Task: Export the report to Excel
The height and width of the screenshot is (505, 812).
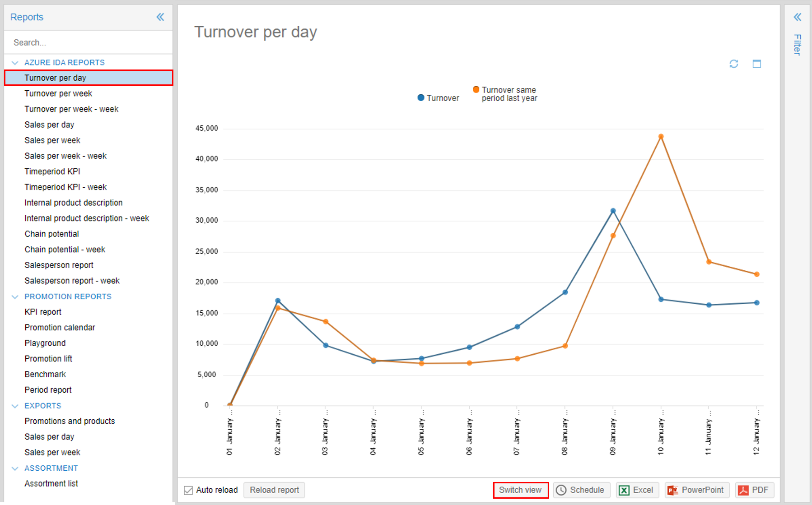Action: pyautogui.click(x=637, y=490)
